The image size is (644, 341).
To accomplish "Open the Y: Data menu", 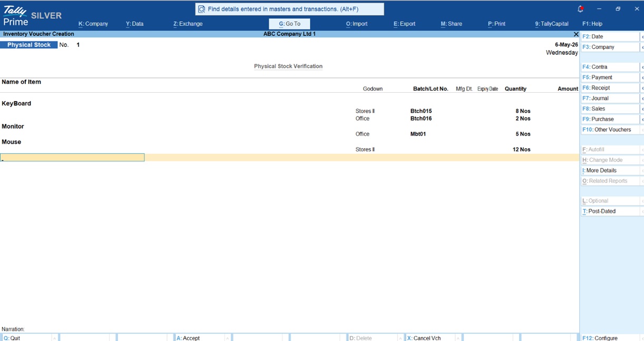I will point(134,24).
